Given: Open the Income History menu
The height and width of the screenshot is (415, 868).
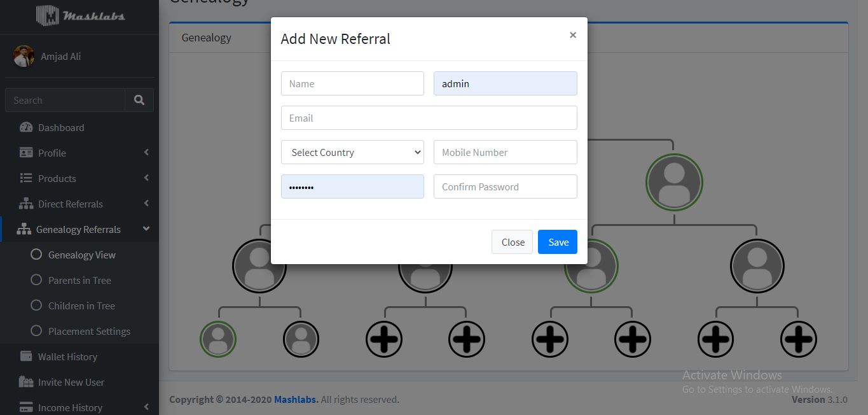Looking at the screenshot, I should point(70,407).
